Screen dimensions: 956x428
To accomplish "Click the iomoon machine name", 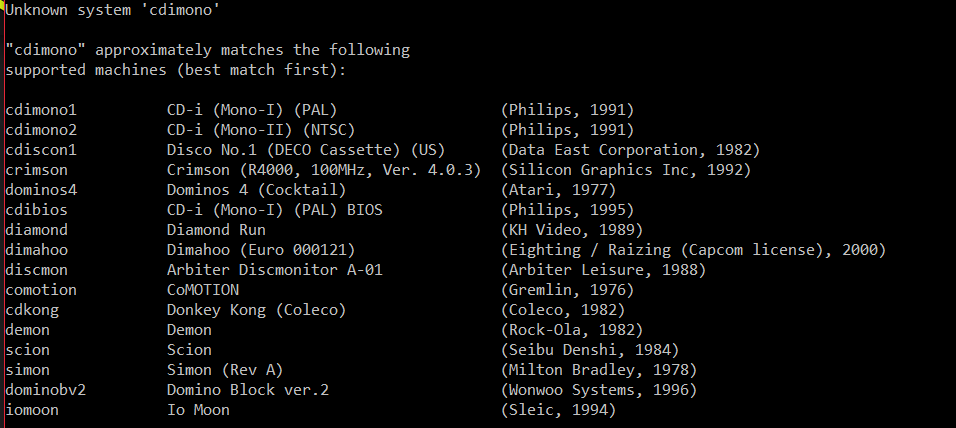I will pyautogui.click(x=32, y=409).
